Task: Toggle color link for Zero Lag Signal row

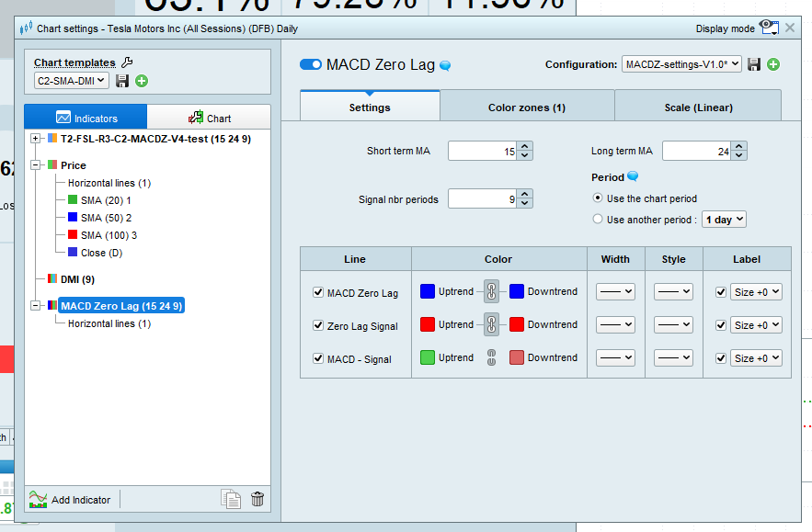Action: point(491,324)
